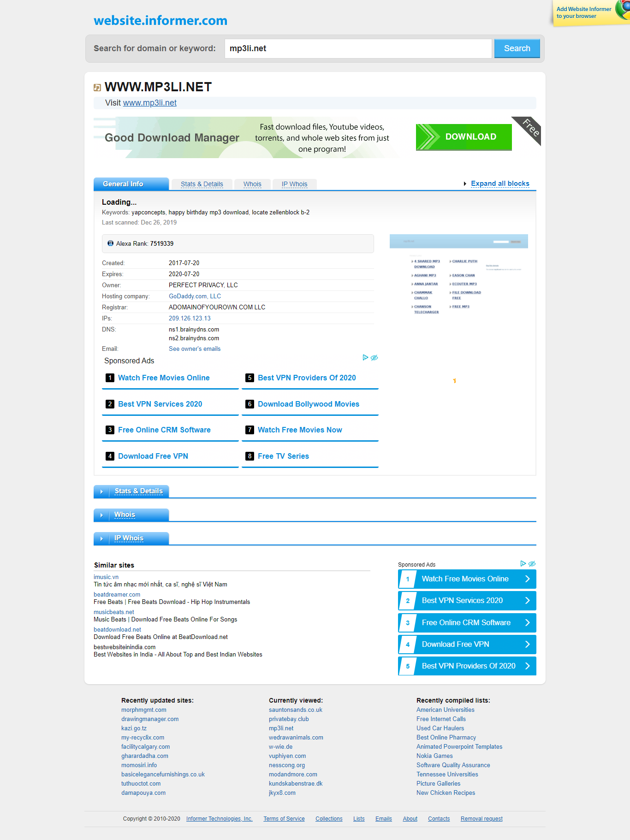Click the AdChoices icon above the lower-right sponsored ads
Image resolution: width=630 pixels, height=840 pixels.
point(523,563)
